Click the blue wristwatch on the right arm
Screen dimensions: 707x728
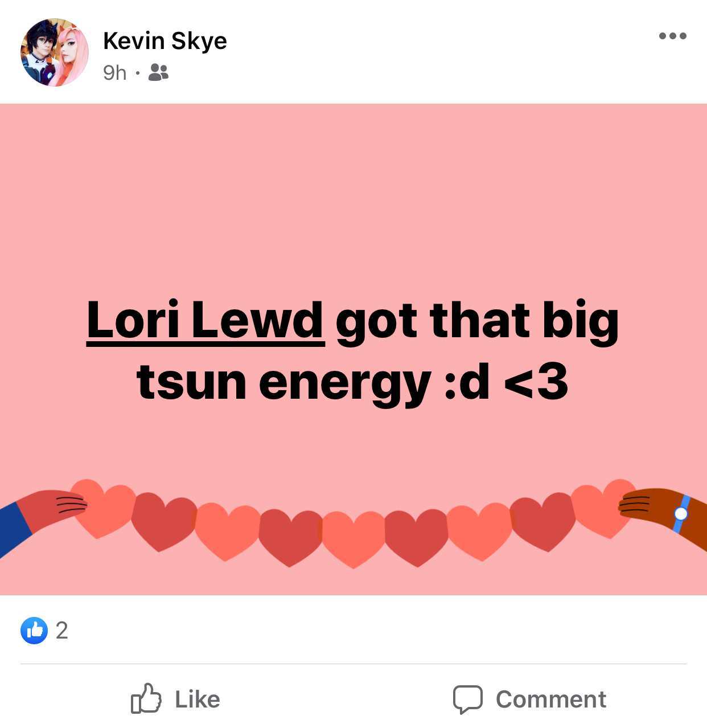click(x=681, y=514)
